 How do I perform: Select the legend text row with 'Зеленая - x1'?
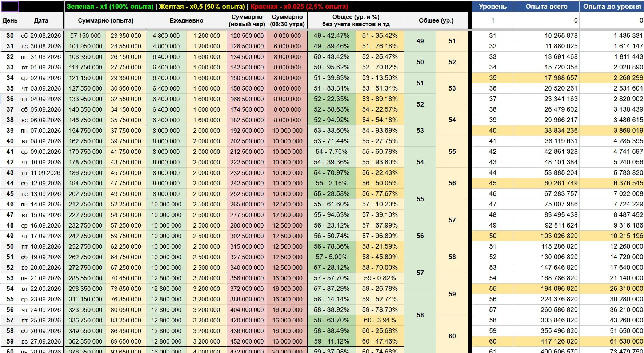pos(207,6)
